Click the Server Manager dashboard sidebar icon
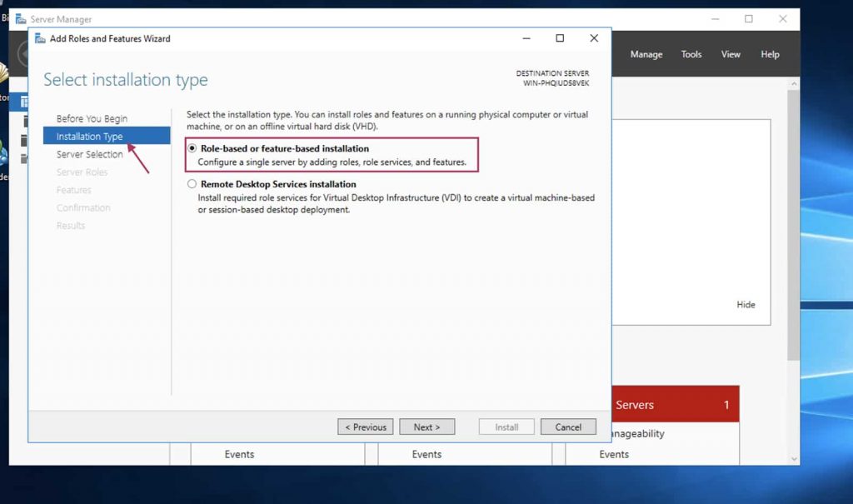Image resolution: width=853 pixels, height=504 pixels. [x=24, y=101]
